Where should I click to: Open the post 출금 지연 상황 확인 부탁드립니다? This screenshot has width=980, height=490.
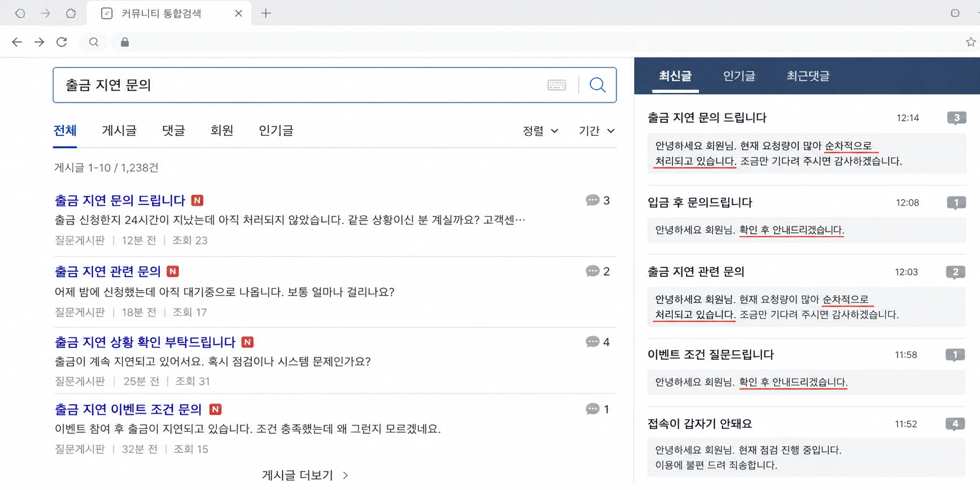point(145,342)
